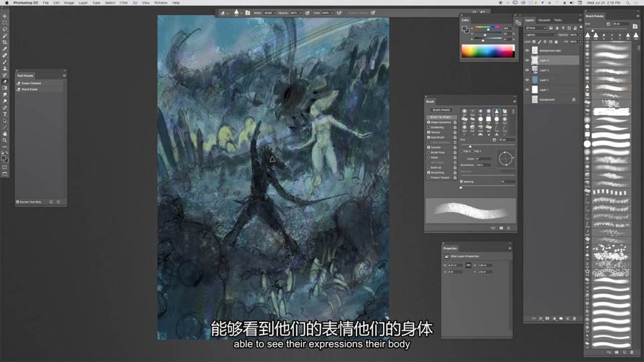Open the layer blend mode dropdown (Lighten)

pos(540,35)
